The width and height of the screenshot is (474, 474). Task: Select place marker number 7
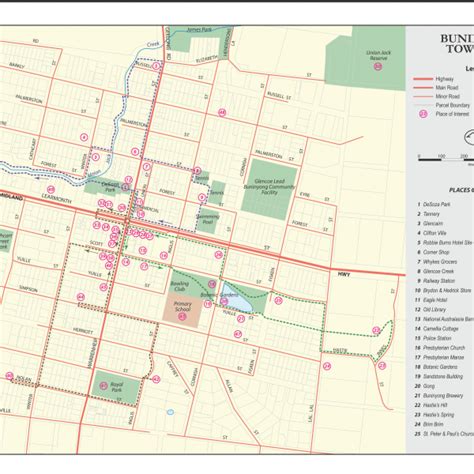tap(146, 166)
